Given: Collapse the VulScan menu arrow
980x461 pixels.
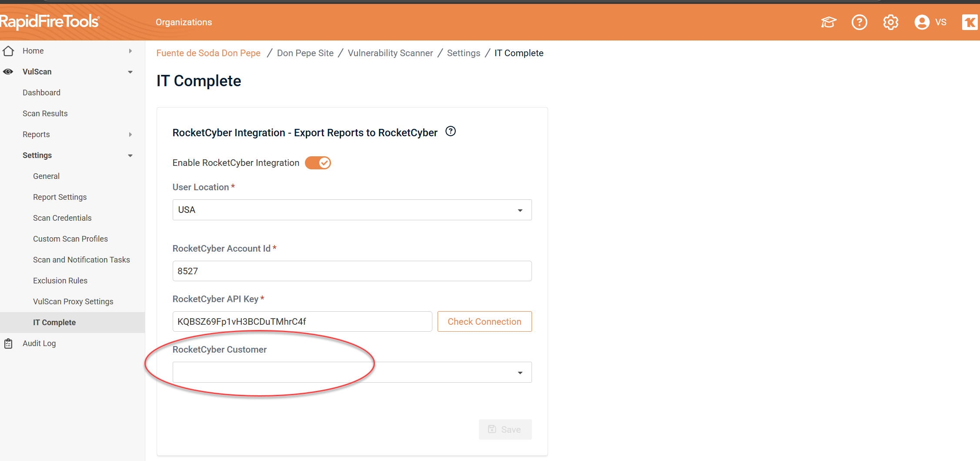Looking at the screenshot, I should [x=130, y=72].
